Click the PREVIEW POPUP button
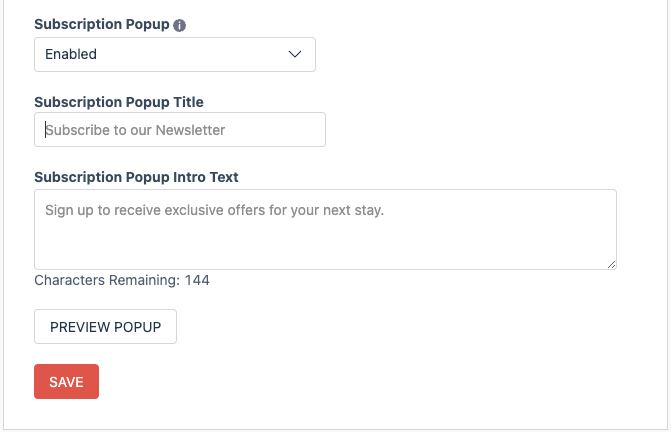Screen dimensions: 671x432 pos(105,326)
